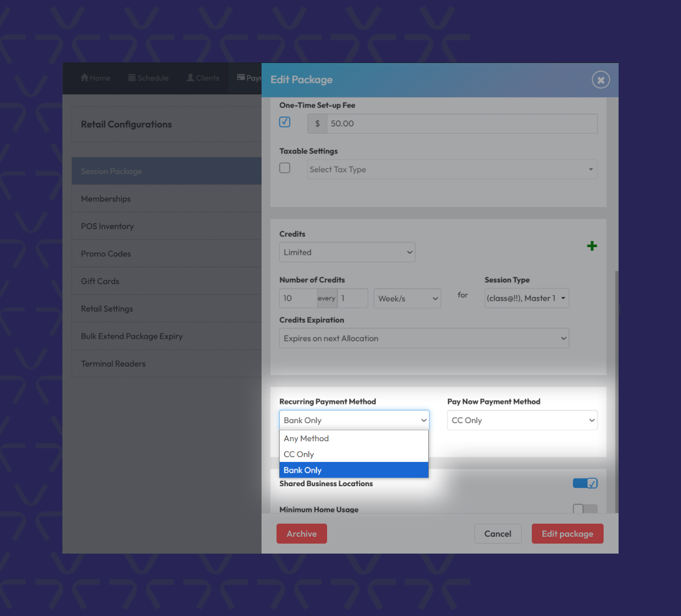Open the Week/s interval dropdown
This screenshot has width=681, height=616.
[x=407, y=298]
